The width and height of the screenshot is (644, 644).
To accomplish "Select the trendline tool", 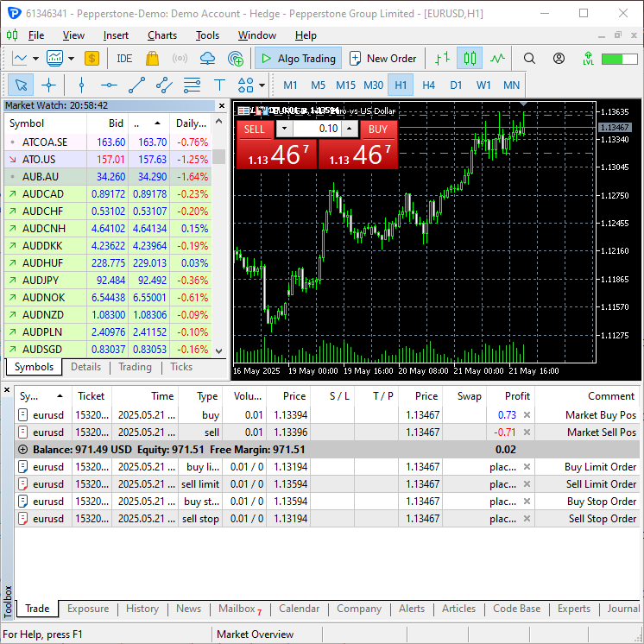I will pyautogui.click(x=136, y=85).
